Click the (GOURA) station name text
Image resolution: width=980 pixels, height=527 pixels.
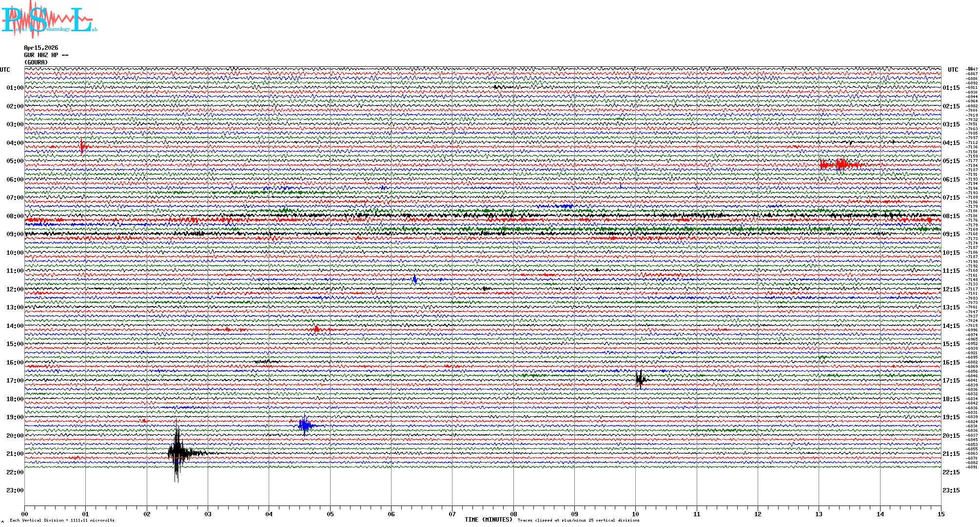pyautogui.click(x=36, y=62)
